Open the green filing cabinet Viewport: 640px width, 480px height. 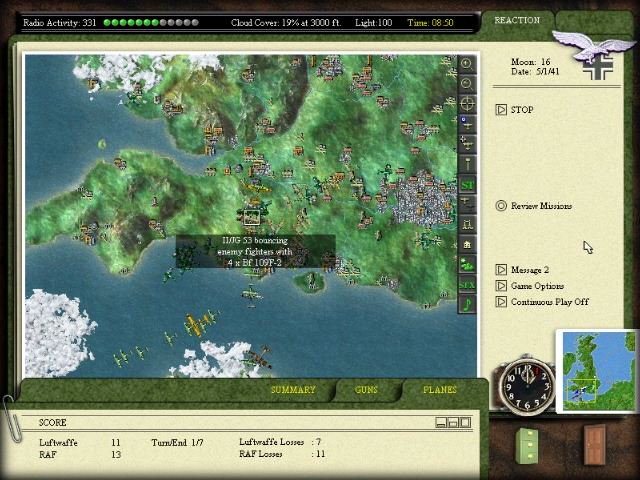530,444
